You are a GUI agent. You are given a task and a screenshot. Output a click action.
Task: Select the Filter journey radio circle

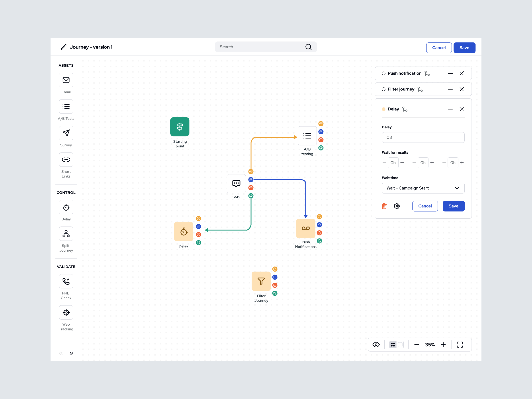click(384, 89)
